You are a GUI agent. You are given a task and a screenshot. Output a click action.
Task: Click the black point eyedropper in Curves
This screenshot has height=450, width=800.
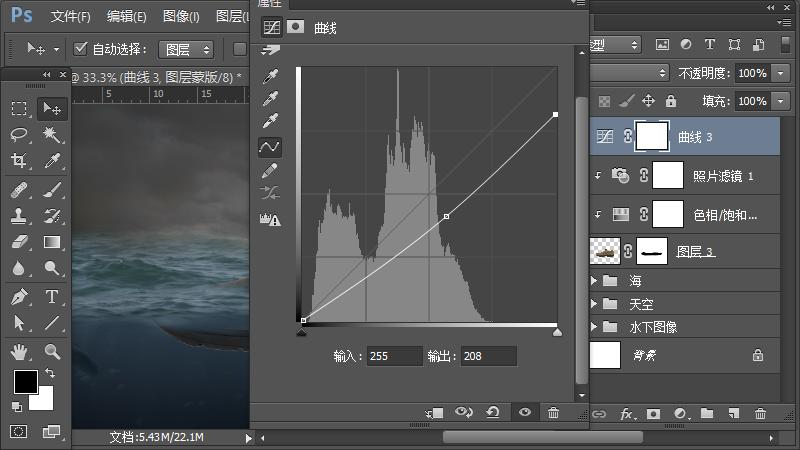tap(270, 77)
